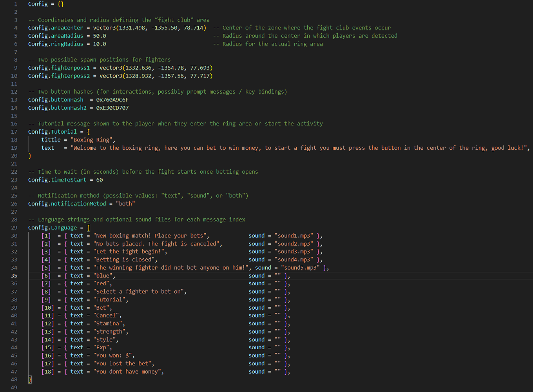Click the value 60 after Config.timeToStart

click(x=100, y=180)
